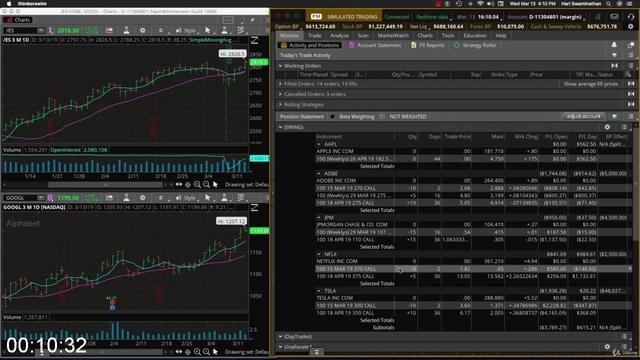Click the Charts title button
The image size is (640, 360).
click(x=18, y=20)
